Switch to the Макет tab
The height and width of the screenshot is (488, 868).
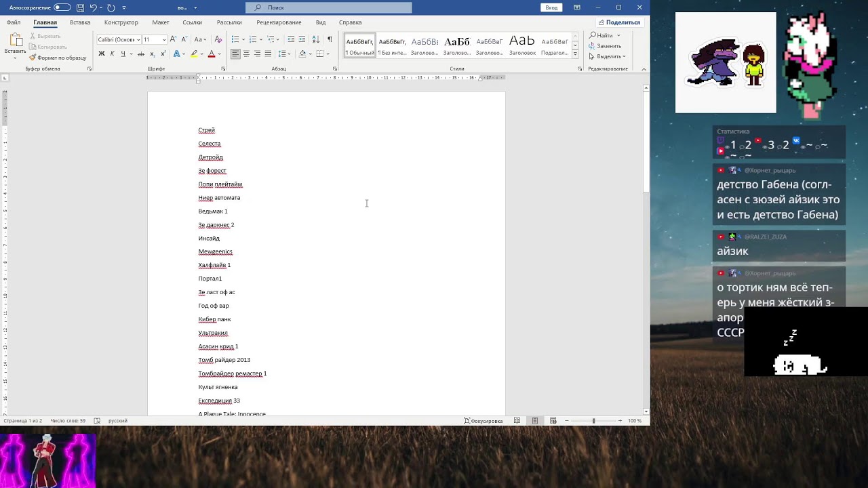tap(161, 22)
